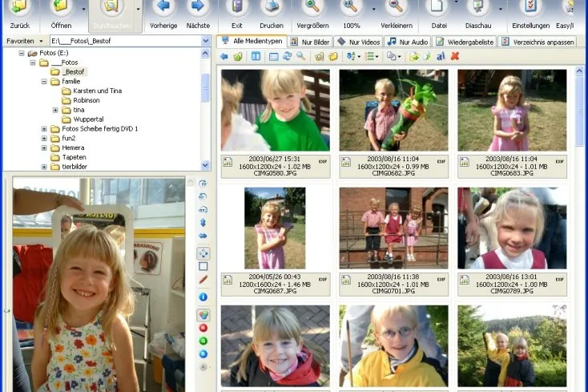Viewport: 588px width, 392px height.
Task: Click thumbnail CIMG0682.JPG
Action: pyautogui.click(x=394, y=111)
